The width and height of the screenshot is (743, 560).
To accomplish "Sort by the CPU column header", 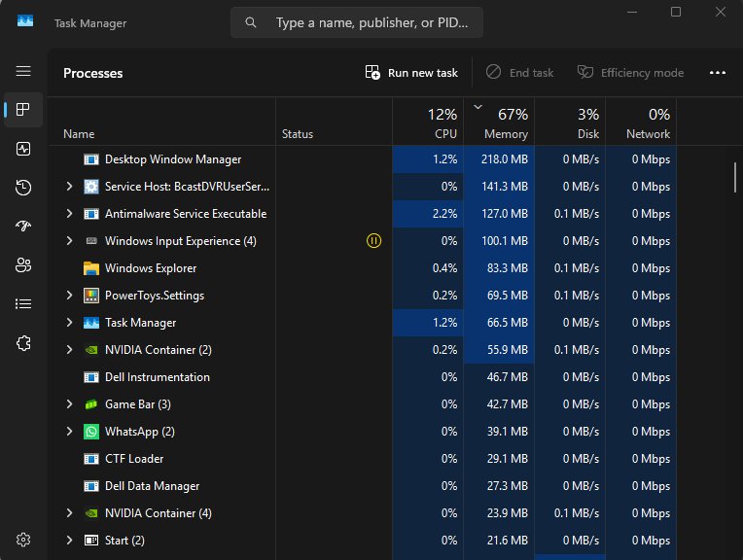I will [x=428, y=122].
